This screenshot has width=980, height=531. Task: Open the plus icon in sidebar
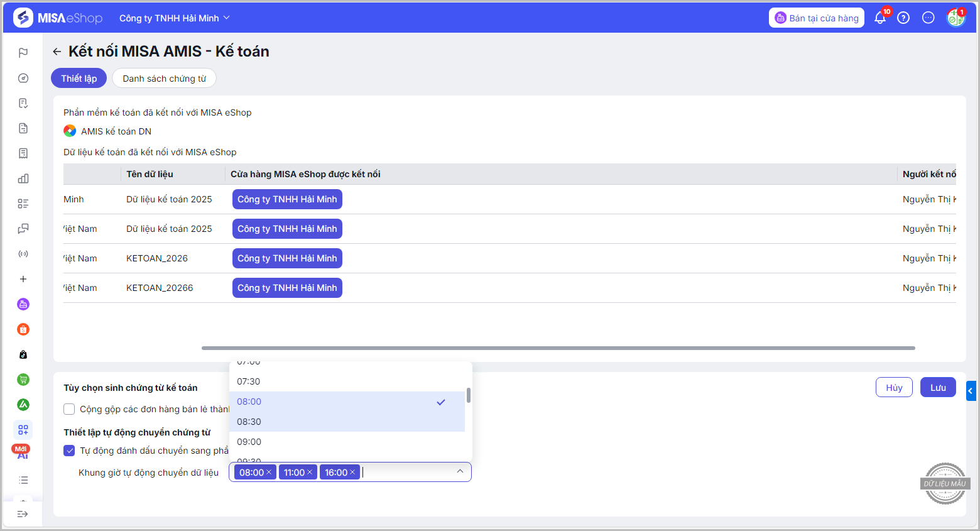click(x=23, y=279)
